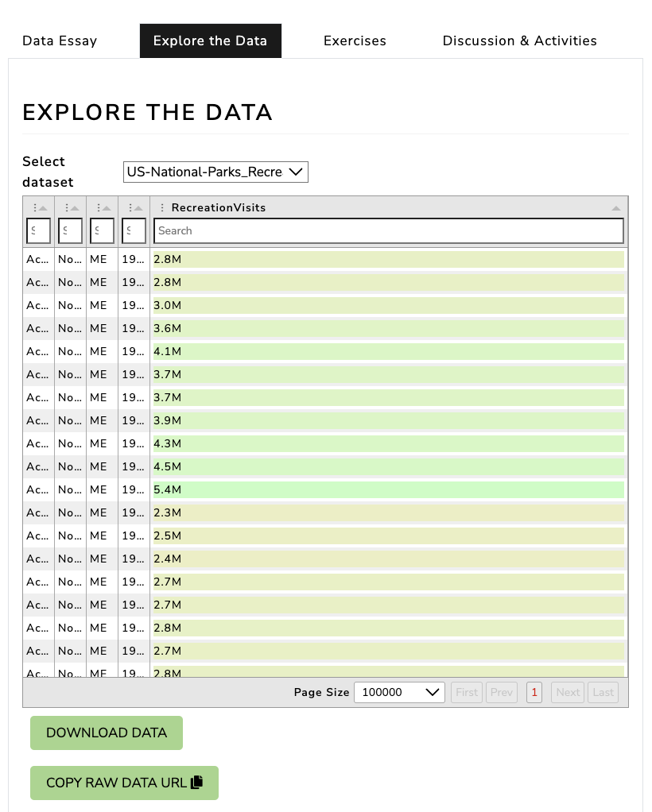The image size is (652, 812).
Task: Open the Exercises tab
Action: [x=355, y=41]
